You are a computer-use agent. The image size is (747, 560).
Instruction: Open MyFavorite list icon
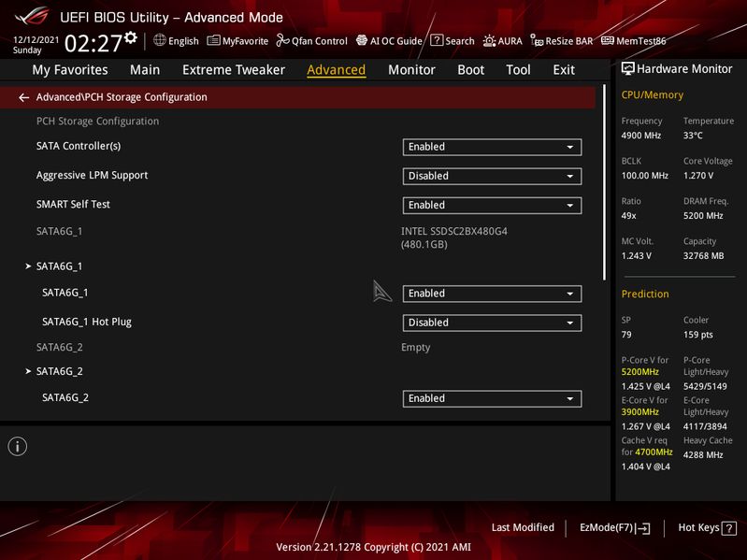coord(213,40)
